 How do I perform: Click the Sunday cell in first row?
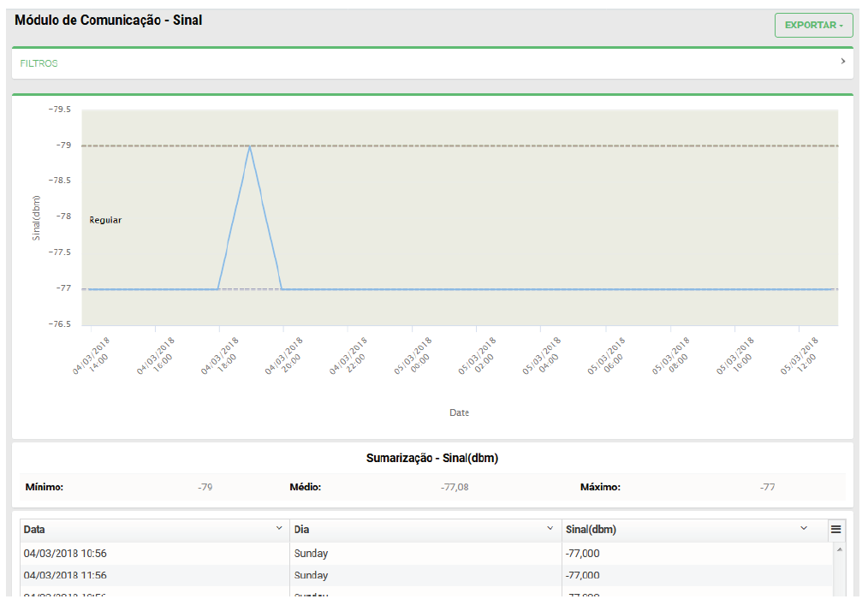(311, 554)
